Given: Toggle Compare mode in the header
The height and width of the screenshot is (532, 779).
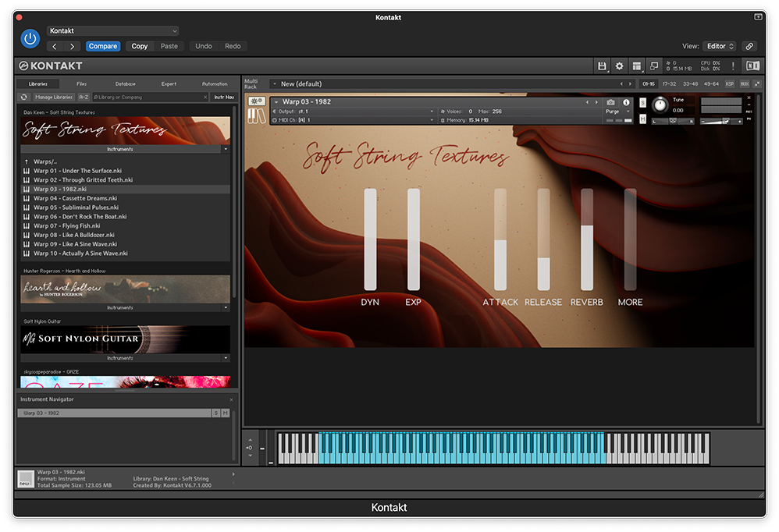Looking at the screenshot, I should (x=102, y=46).
